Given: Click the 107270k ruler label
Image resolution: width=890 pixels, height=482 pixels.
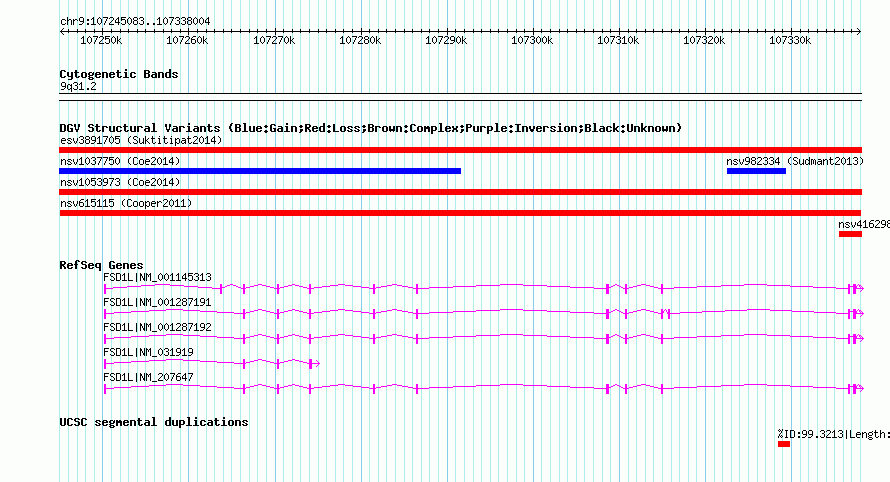Looking at the screenshot, I should [x=274, y=40].
